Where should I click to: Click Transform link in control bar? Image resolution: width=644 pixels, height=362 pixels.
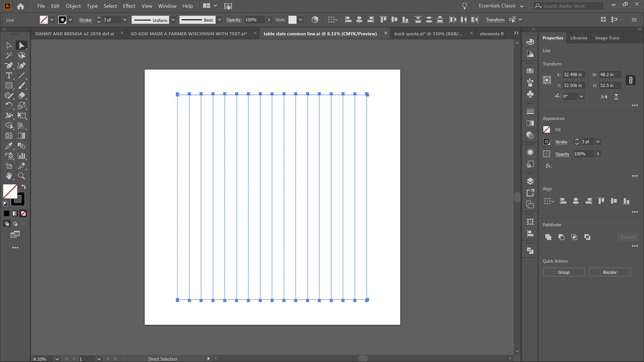coord(495,20)
